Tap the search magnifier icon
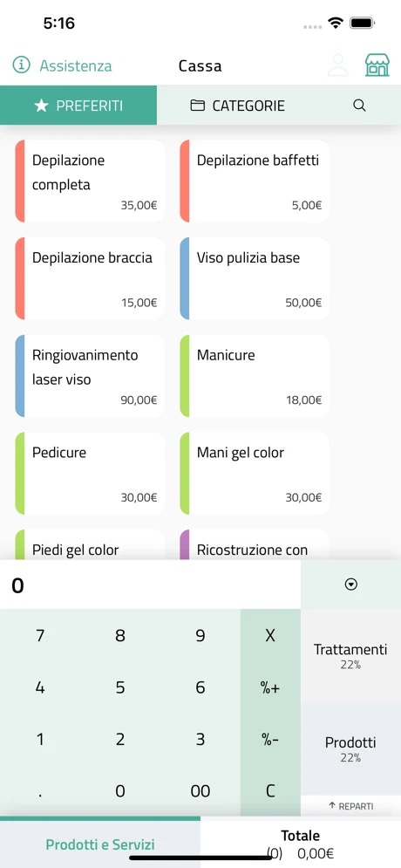Image resolution: width=401 pixels, height=868 pixels. (x=359, y=106)
